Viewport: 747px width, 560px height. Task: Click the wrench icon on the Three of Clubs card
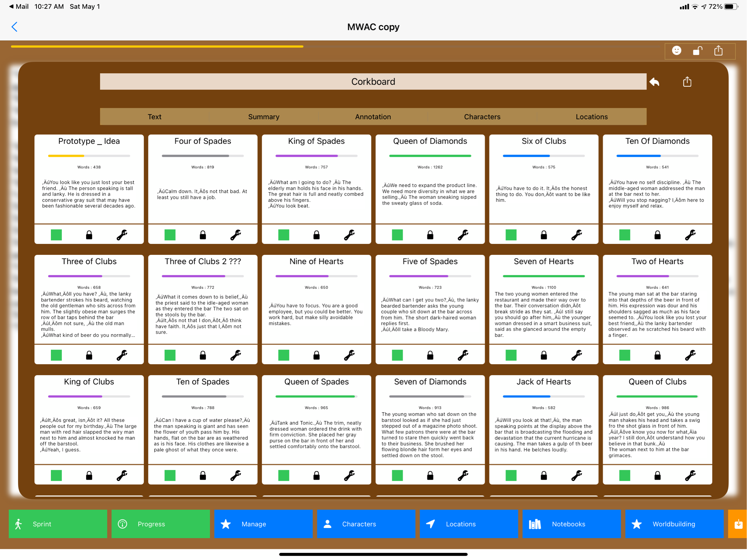point(122,355)
